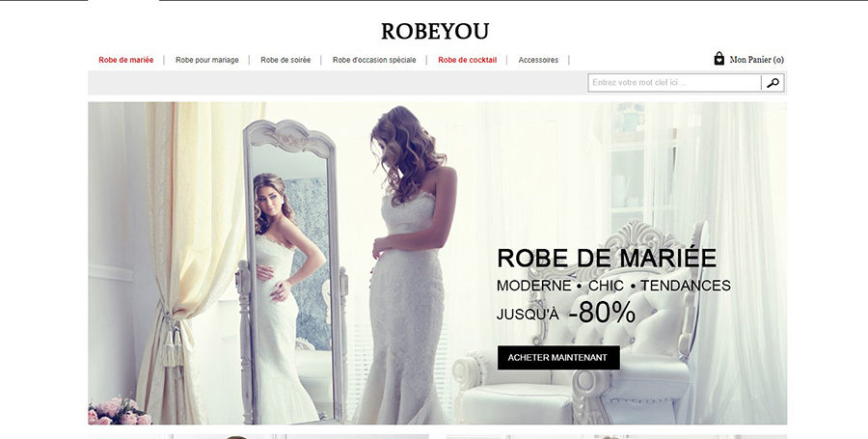This screenshot has width=868, height=439.
Task: Click the bride standing in hero banner
Action: coord(409,265)
